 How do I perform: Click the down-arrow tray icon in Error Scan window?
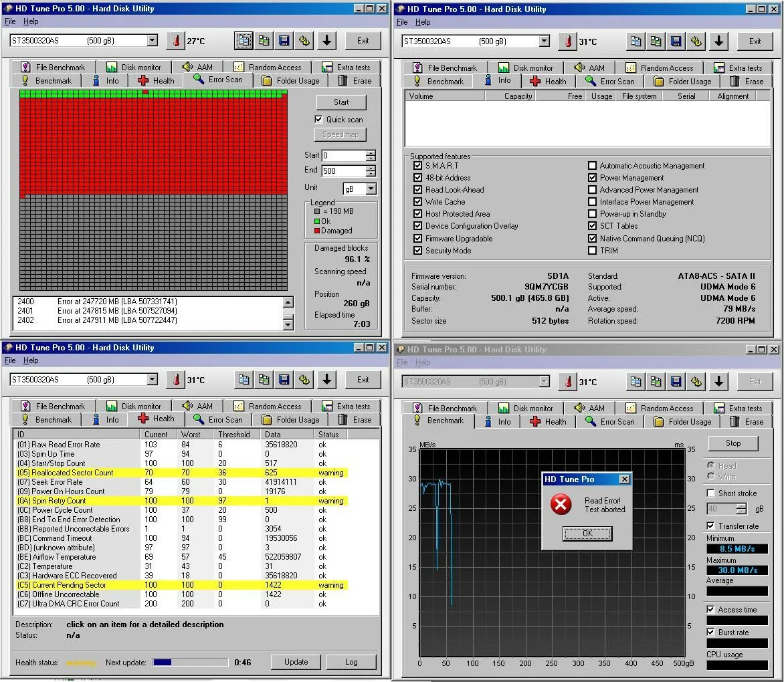tap(327, 41)
